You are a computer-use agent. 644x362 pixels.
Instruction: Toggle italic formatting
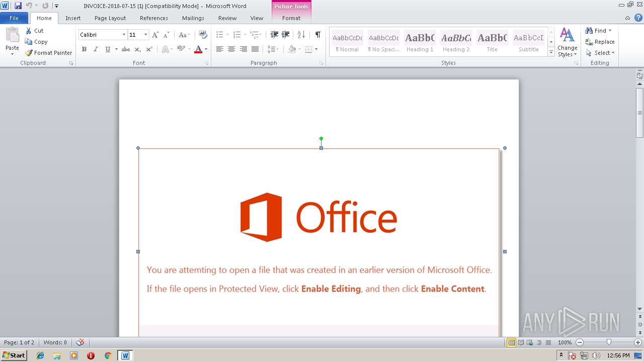pyautogui.click(x=96, y=49)
